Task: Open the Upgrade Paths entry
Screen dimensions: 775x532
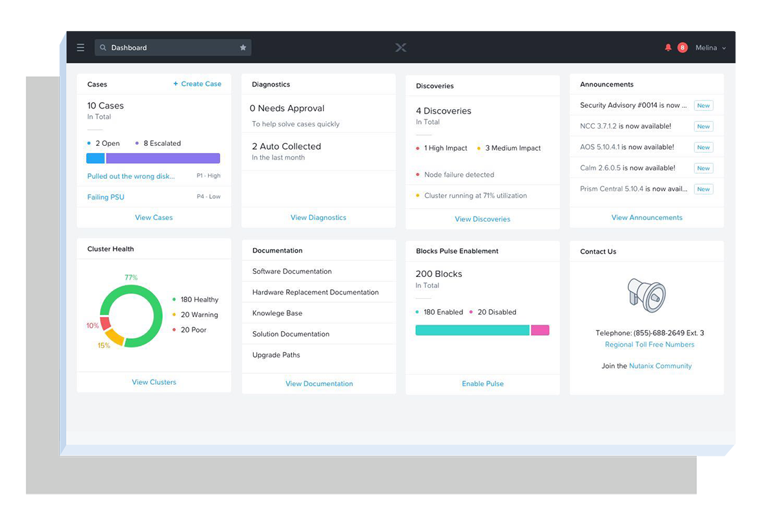Action: (x=276, y=355)
